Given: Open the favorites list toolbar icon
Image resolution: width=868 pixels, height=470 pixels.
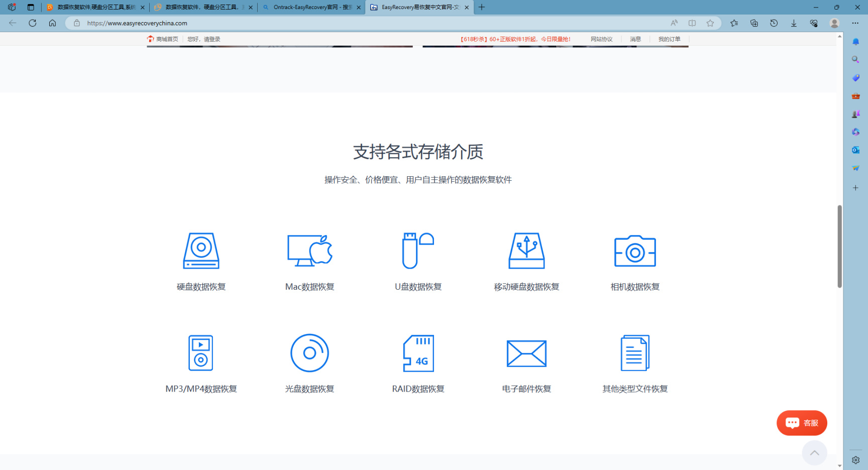Looking at the screenshot, I should [x=734, y=23].
